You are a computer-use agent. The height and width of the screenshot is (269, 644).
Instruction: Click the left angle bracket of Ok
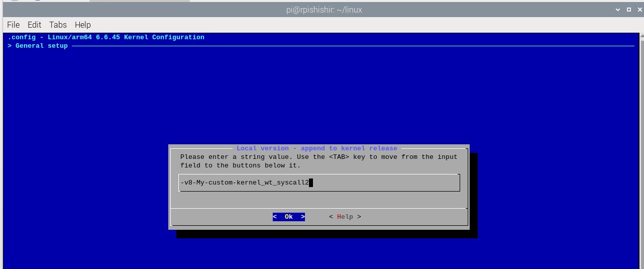click(x=275, y=217)
